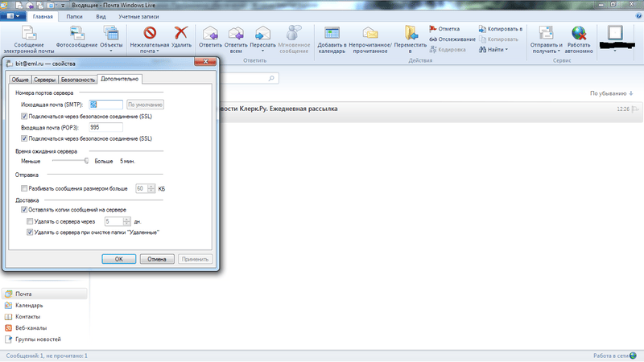
Task: Click the Применить button
Action: [x=195, y=259]
